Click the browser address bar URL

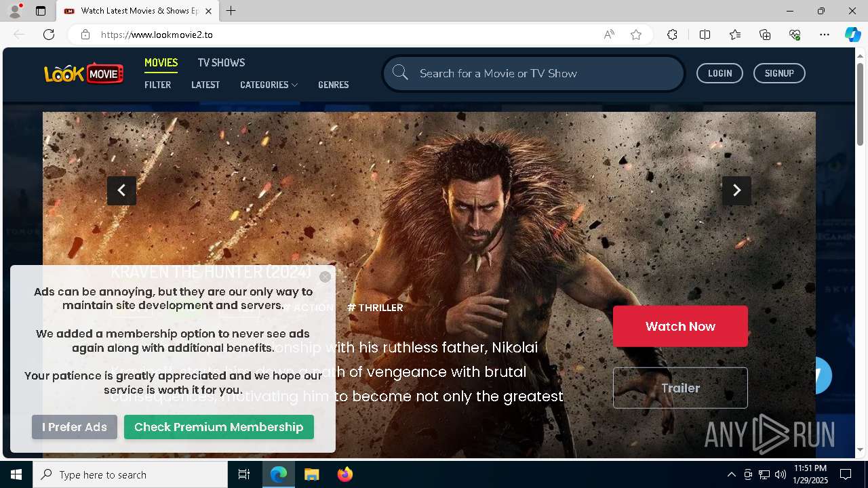tap(157, 35)
